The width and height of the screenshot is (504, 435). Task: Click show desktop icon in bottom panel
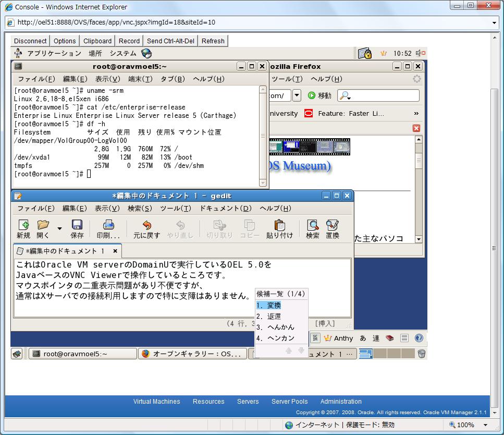coord(17,354)
